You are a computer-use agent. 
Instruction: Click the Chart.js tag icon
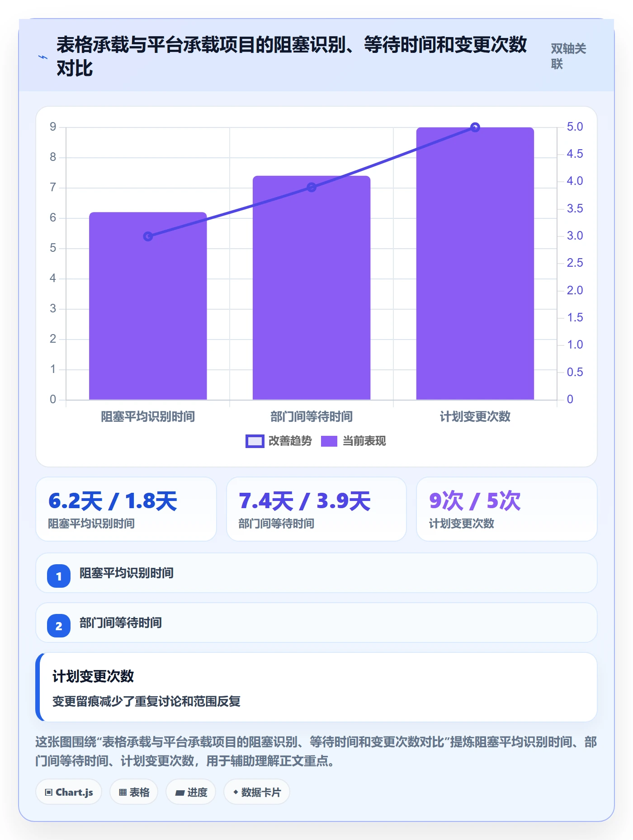(x=49, y=793)
